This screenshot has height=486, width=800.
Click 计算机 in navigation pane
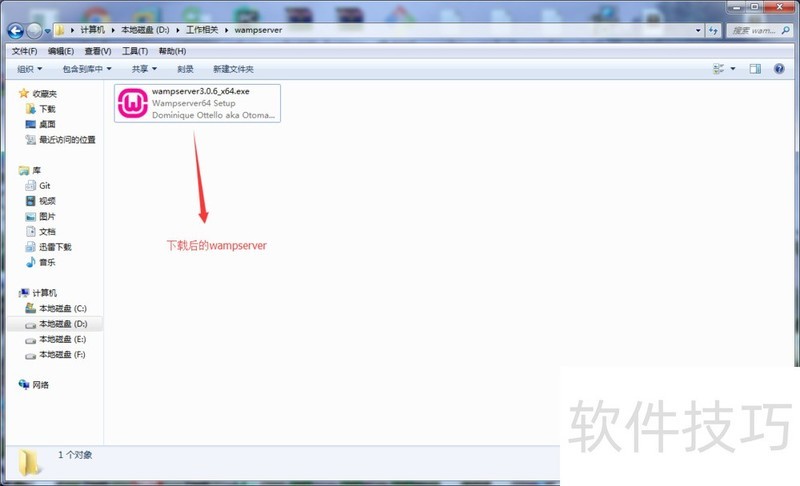click(38, 293)
